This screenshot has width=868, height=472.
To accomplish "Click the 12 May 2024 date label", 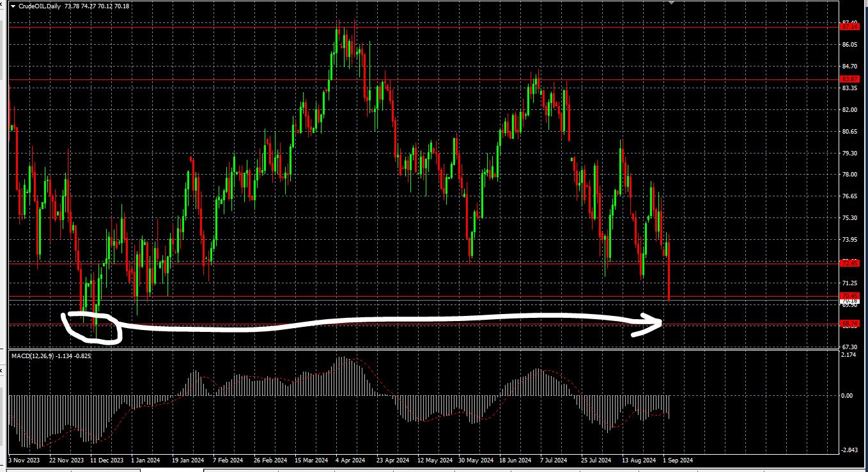I will [435, 460].
